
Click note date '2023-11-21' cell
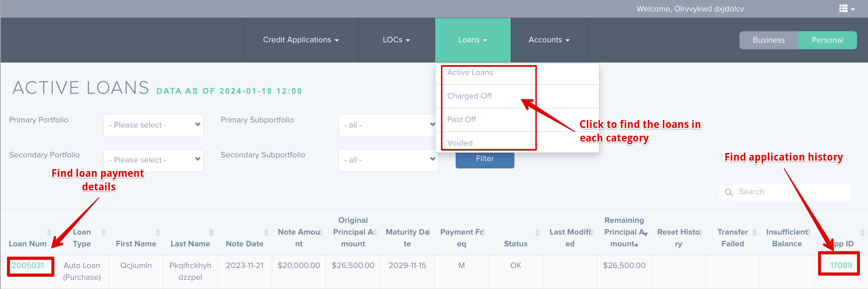tap(245, 271)
